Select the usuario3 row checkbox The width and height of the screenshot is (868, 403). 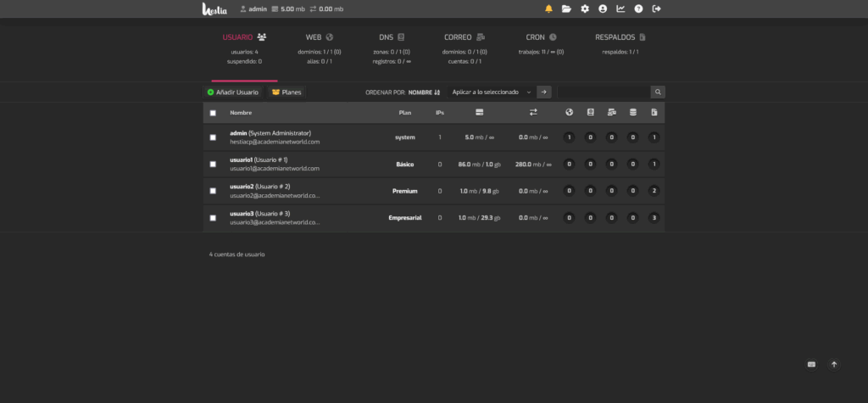(x=213, y=218)
